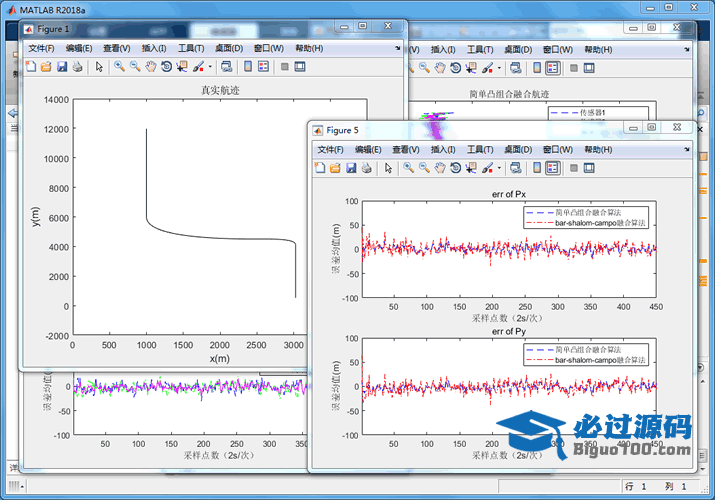The image size is (715, 500).
Task: Hide Plot Tools icon in Figure 1
Action: click(x=285, y=67)
